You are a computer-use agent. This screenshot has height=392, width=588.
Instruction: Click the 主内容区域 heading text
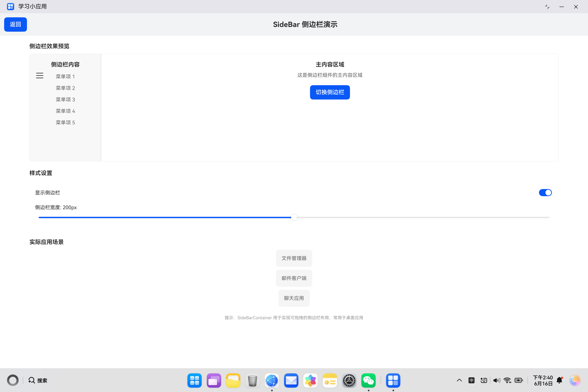pyautogui.click(x=330, y=64)
